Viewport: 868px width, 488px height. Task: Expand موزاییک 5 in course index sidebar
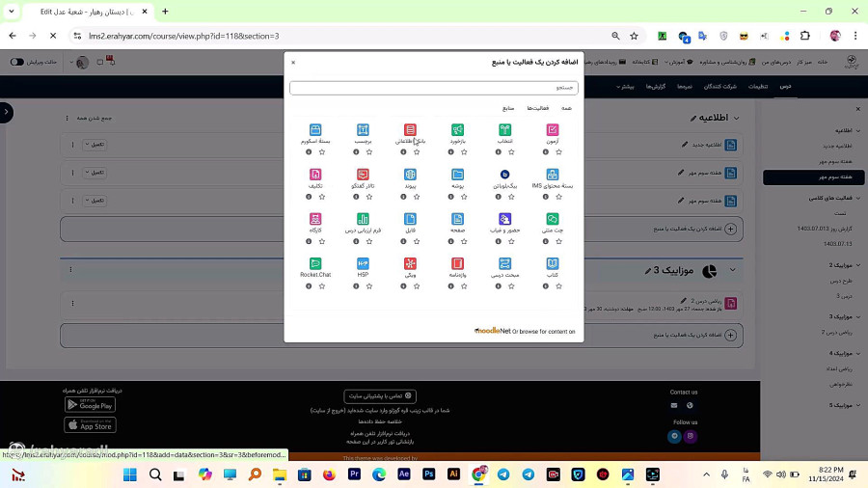(x=858, y=406)
